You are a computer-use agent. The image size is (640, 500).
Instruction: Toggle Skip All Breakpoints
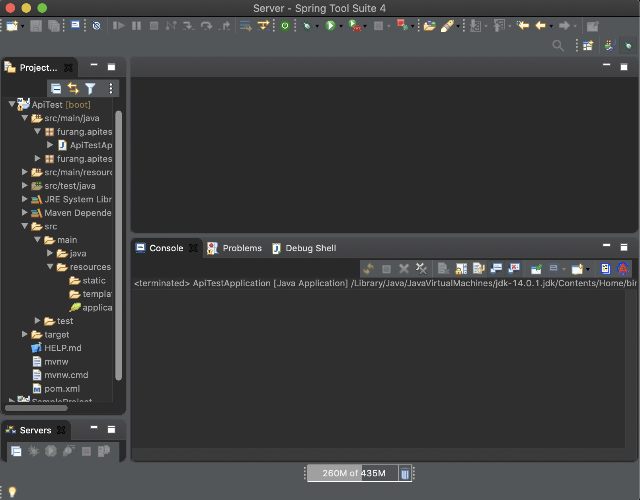click(96, 26)
